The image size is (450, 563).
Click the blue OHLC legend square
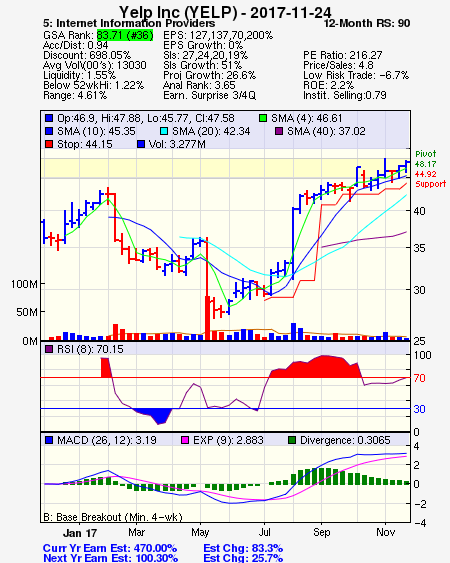(49, 118)
